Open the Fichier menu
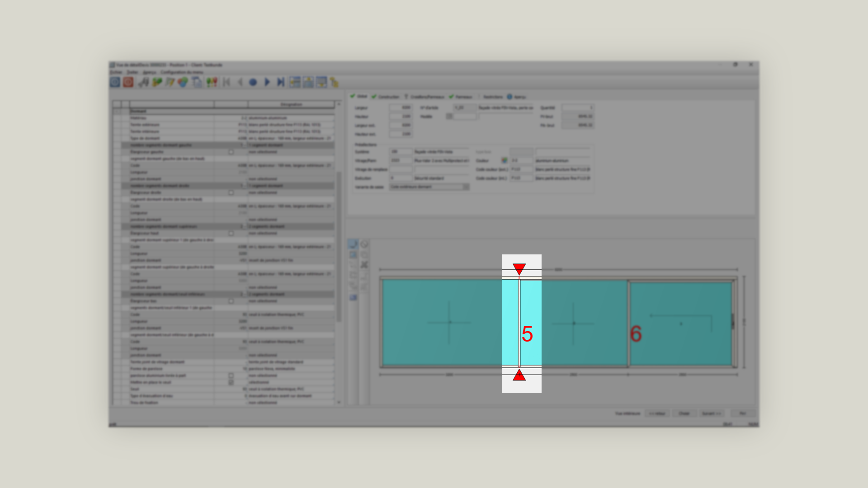 (116, 72)
